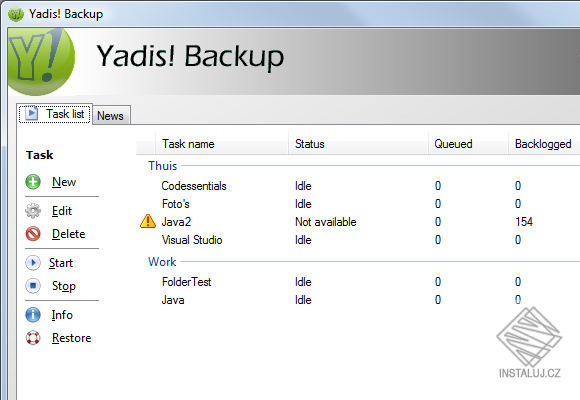Select the FolderTest task row
This screenshot has width=580, height=400.
358,282
